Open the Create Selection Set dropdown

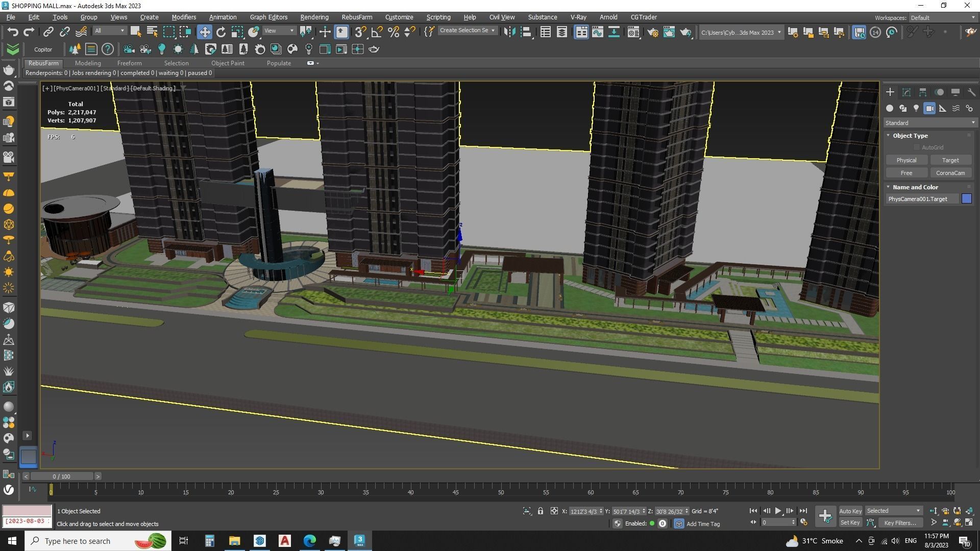(467, 31)
